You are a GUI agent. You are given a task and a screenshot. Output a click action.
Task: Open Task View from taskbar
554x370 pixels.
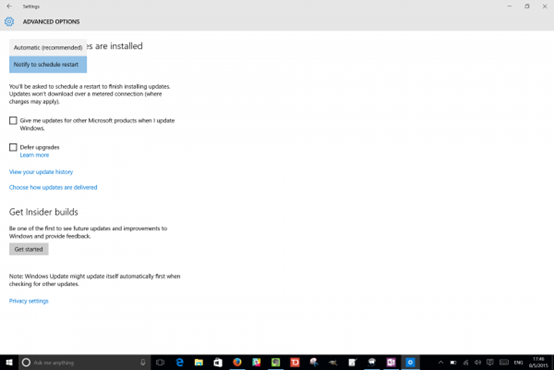[x=160, y=362]
